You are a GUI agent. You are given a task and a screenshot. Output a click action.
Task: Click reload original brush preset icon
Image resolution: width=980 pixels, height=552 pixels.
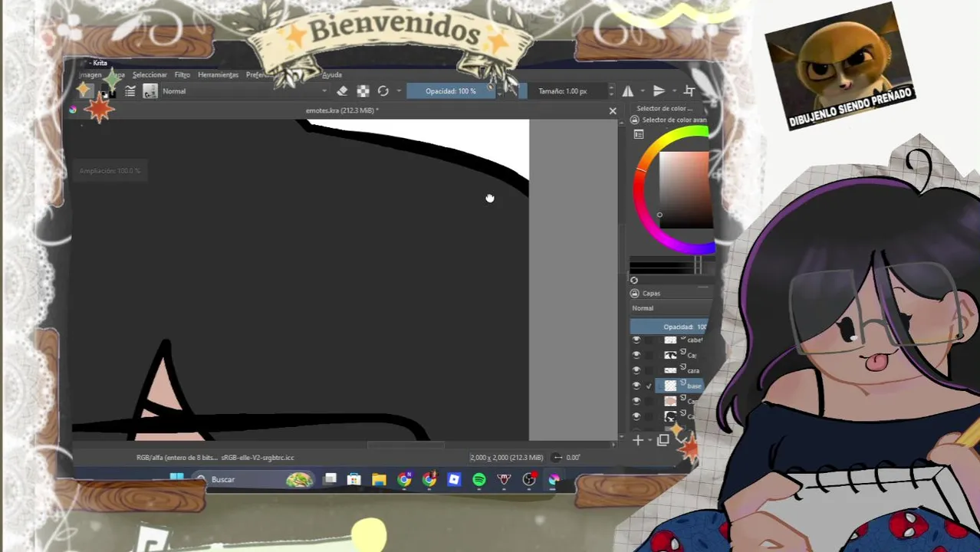coord(383,91)
